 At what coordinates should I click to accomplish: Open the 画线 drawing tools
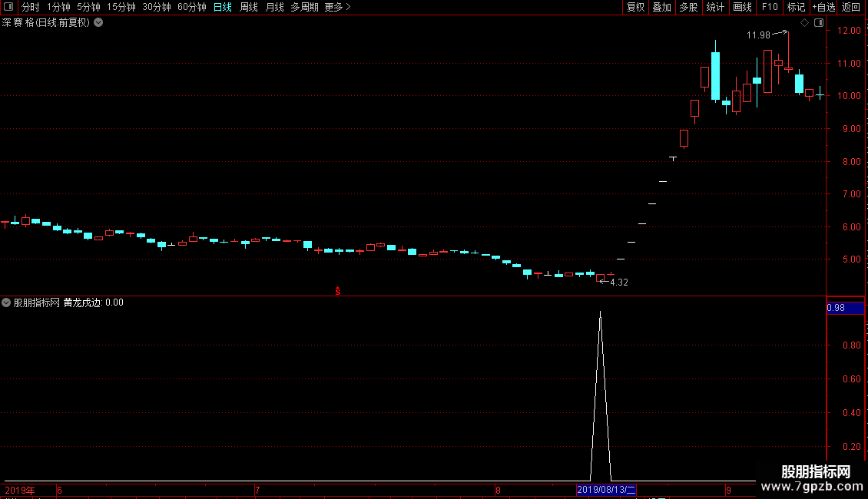pyautogui.click(x=742, y=7)
